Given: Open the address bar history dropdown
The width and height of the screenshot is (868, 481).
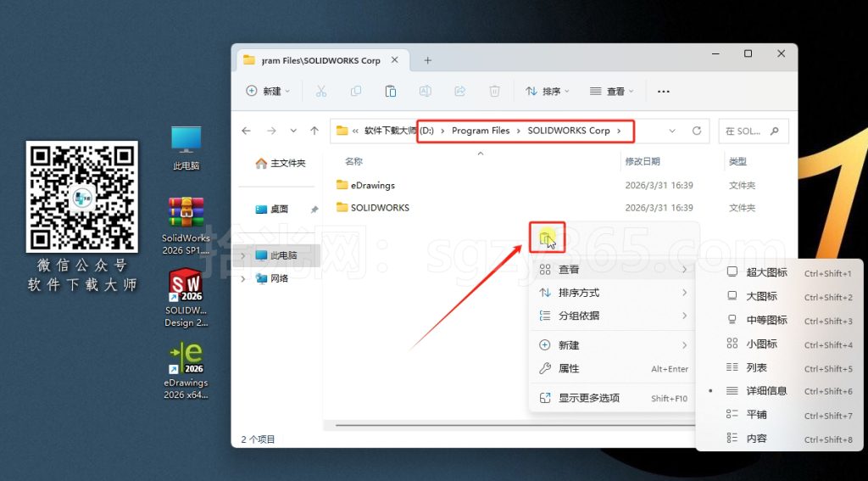Looking at the screenshot, I should (x=672, y=131).
